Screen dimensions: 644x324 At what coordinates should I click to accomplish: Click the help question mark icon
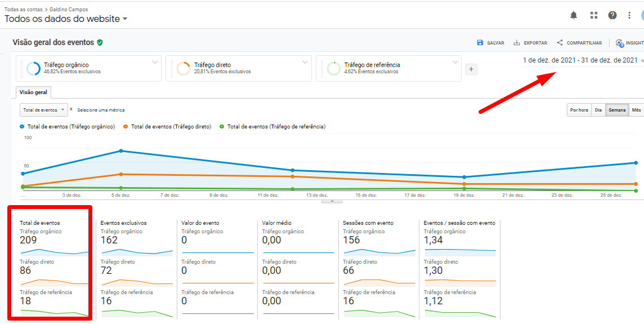click(x=612, y=15)
